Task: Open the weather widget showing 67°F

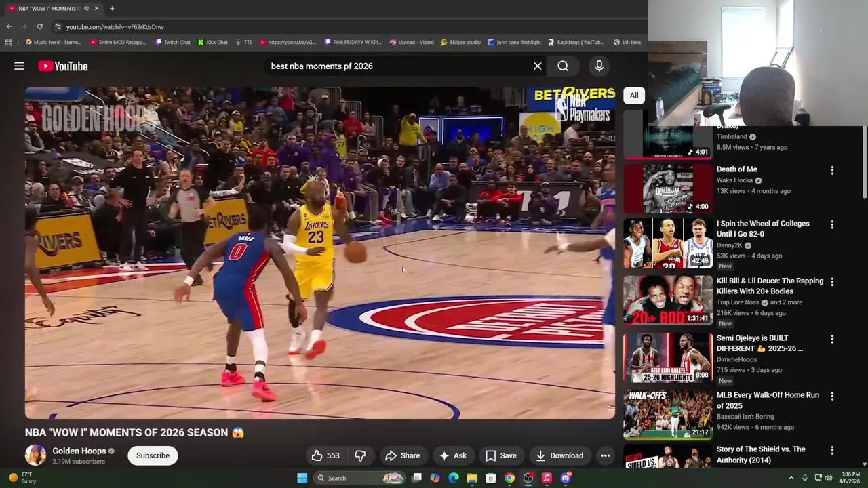Action: pyautogui.click(x=22, y=478)
